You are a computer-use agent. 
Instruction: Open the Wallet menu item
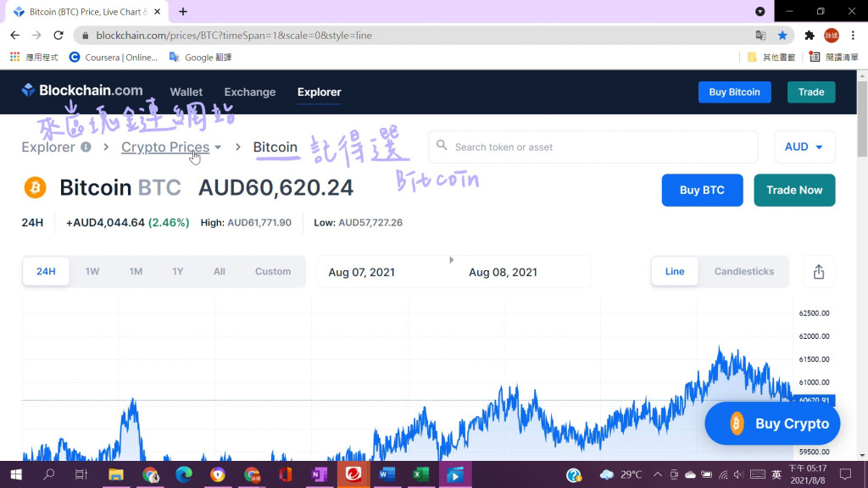186,91
